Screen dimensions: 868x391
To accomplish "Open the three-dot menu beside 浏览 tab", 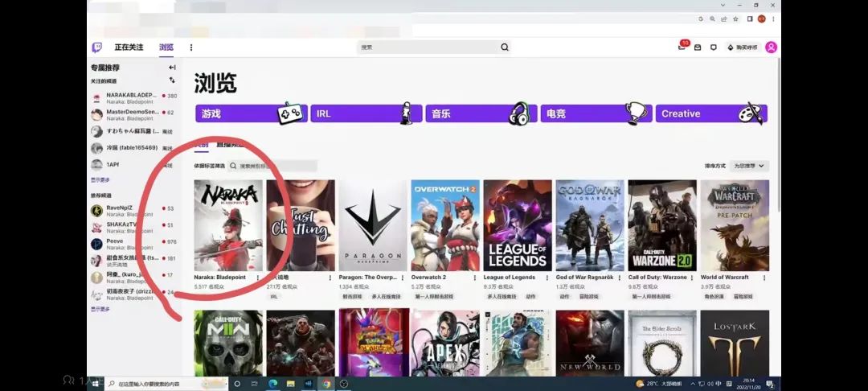I will [x=191, y=47].
